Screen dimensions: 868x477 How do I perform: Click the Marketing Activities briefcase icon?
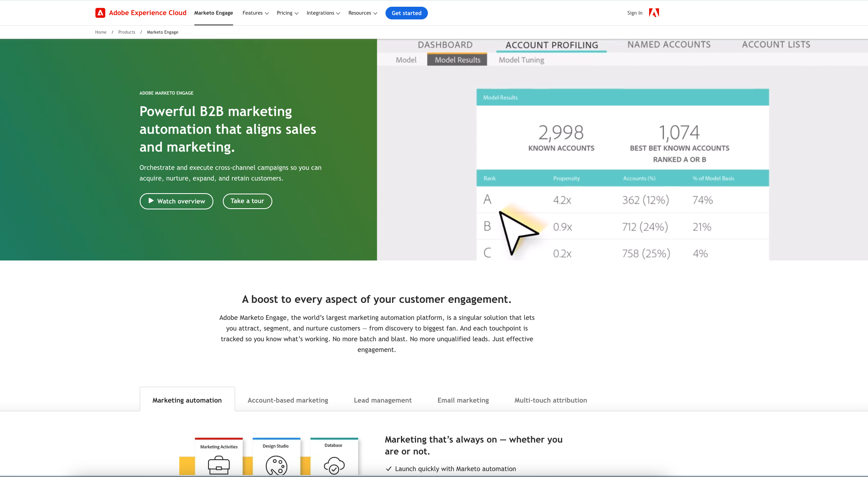point(218,465)
